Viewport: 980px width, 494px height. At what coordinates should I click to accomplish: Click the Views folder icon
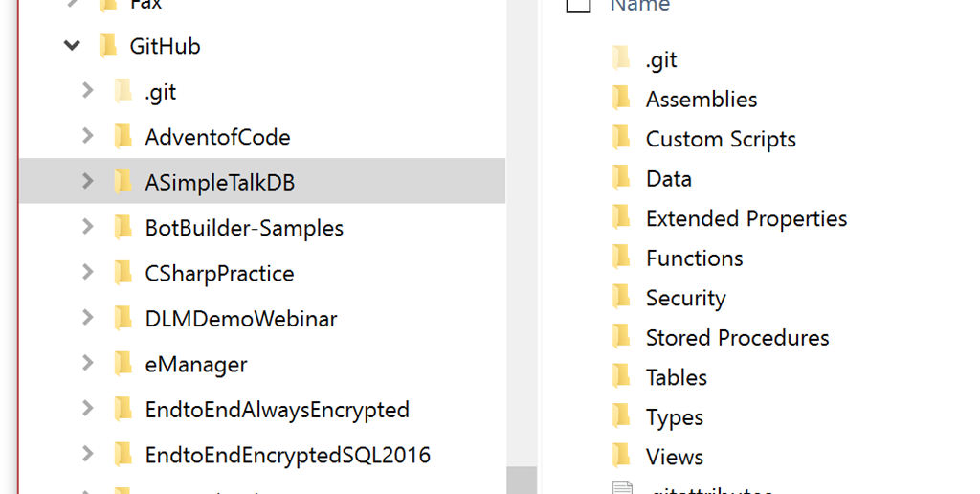point(621,457)
